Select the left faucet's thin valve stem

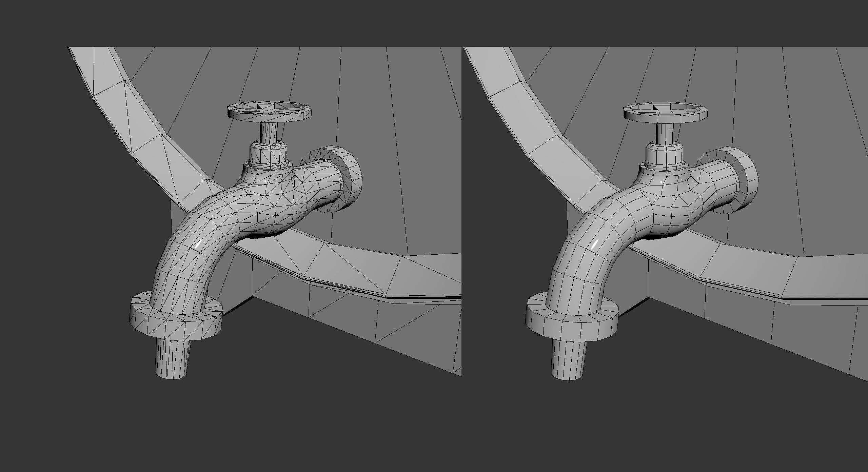[x=270, y=133]
